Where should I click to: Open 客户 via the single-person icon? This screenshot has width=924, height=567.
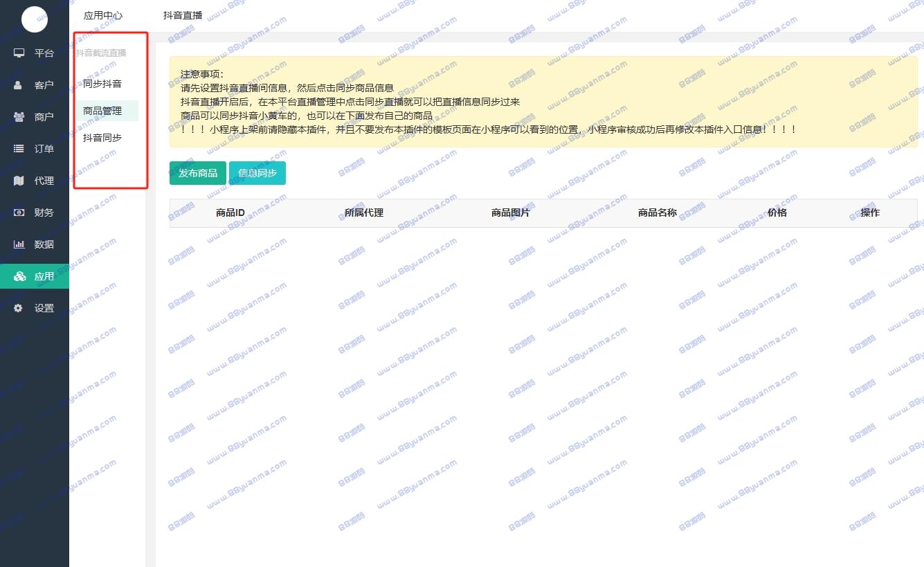(19, 85)
